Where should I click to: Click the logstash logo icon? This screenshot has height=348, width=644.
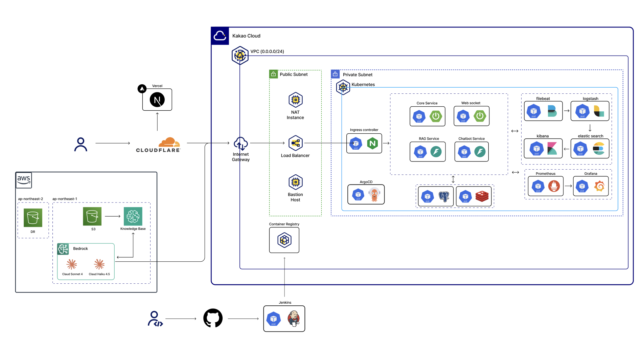tap(599, 111)
